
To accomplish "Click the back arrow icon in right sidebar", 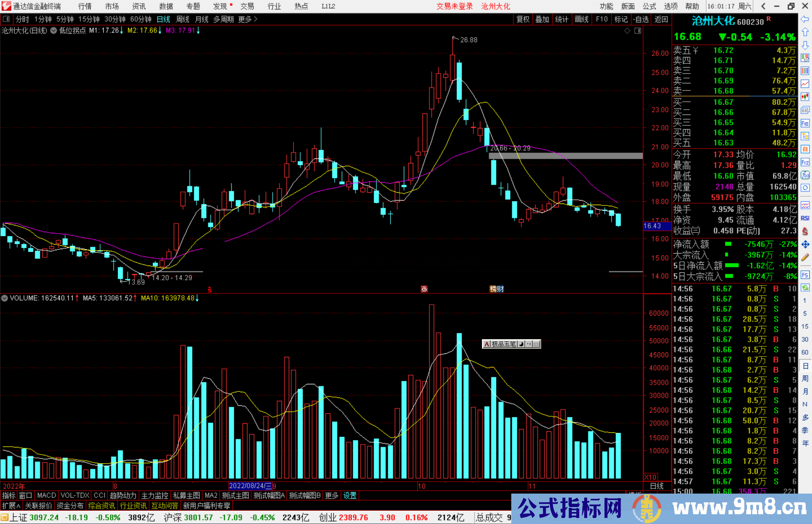I will tap(805, 19).
